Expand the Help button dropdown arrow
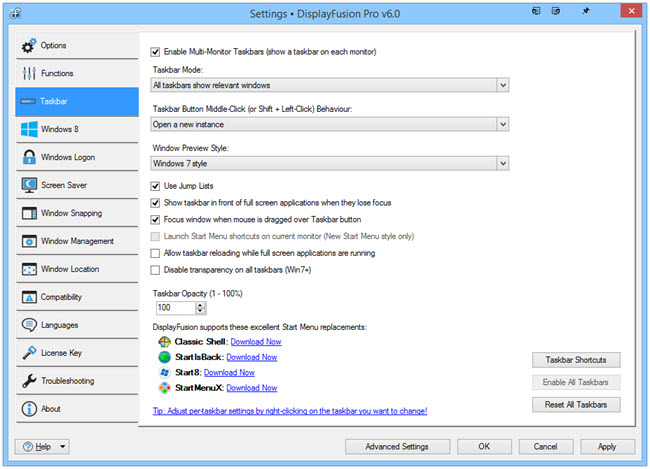650x469 pixels. (63, 447)
